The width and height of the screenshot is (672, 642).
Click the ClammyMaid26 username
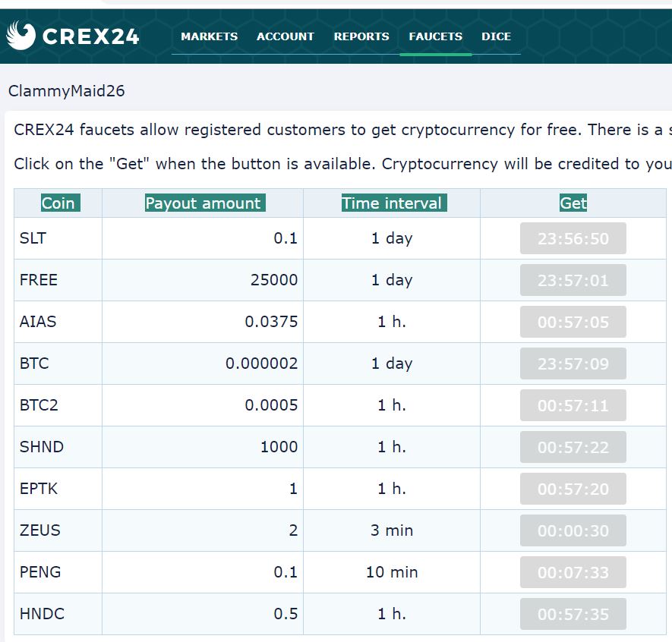[x=67, y=91]
